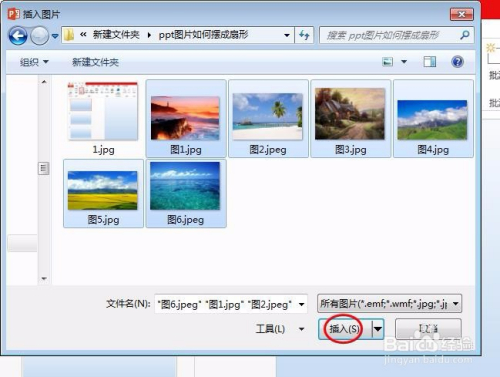Select 新建文件夹 in the address path
Screen dimensions: 500x377
coord(116,35)
